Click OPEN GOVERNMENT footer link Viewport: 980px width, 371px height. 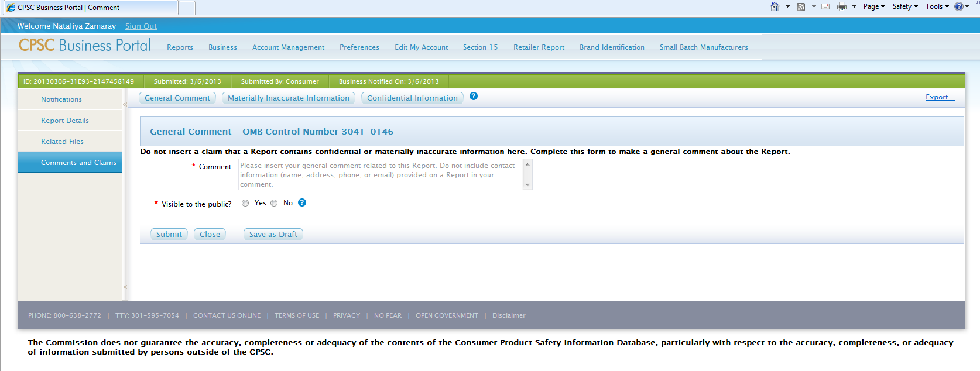[447, 315]
